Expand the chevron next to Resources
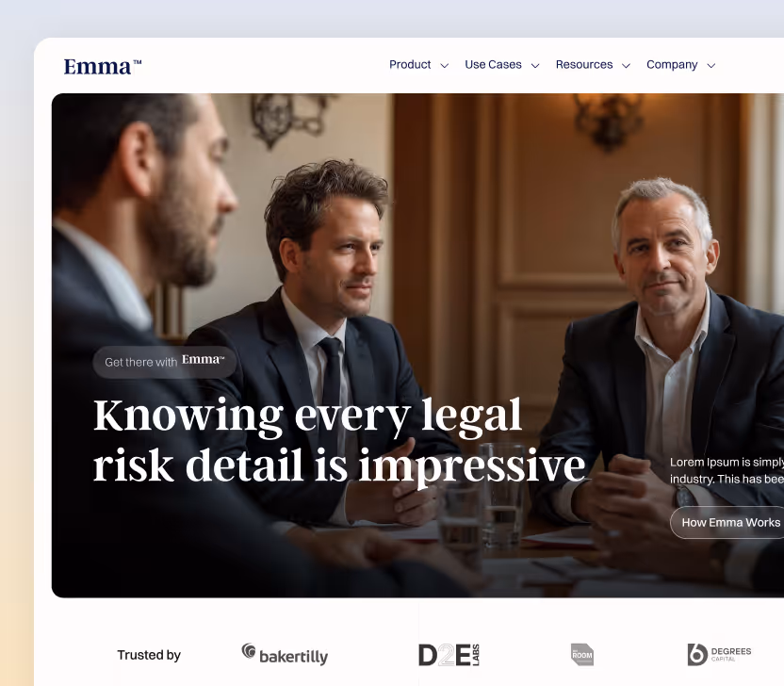 point(626,66)
